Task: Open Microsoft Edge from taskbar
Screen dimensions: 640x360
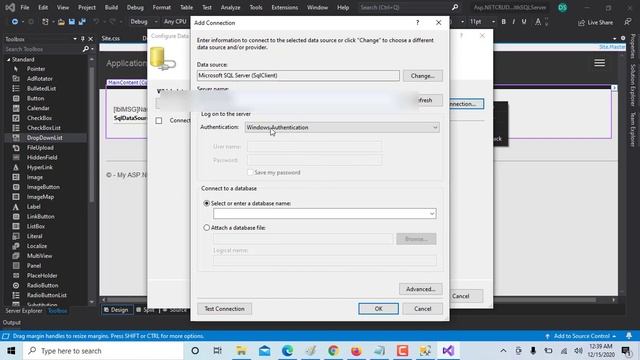Action: (287, 351)
